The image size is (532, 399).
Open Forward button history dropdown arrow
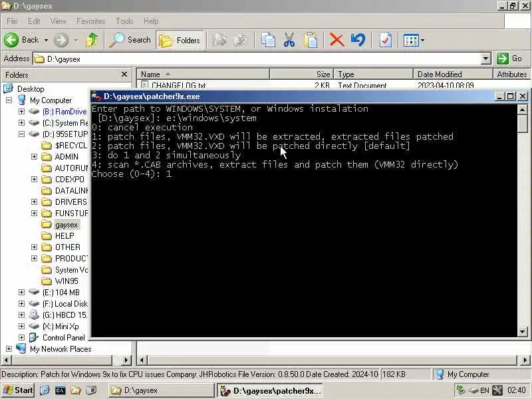(x=76, y=40)
